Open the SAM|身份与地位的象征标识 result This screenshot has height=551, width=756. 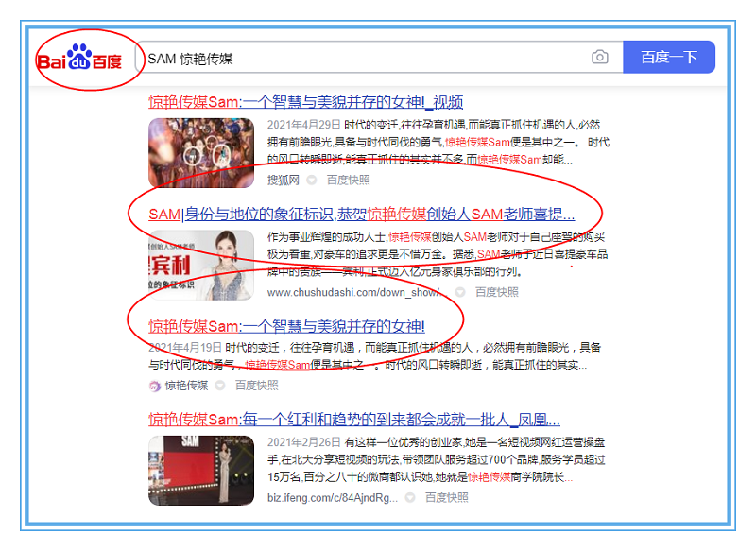pyautogui.click(x=361, y=214)
